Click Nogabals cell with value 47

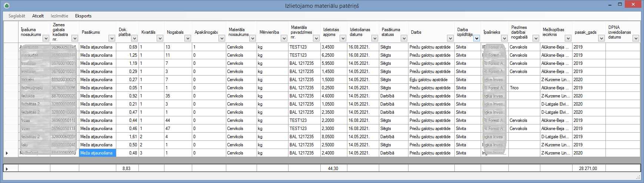[178, 129]
